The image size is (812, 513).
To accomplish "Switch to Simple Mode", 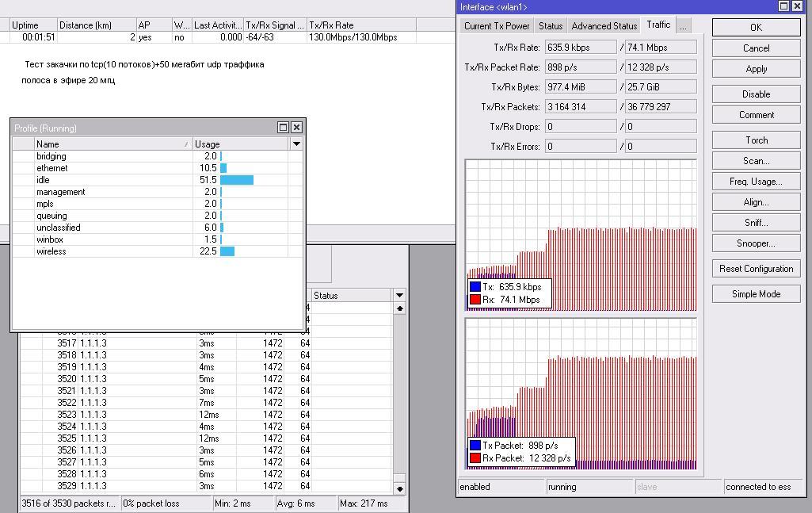I will [x=756, y=294].
